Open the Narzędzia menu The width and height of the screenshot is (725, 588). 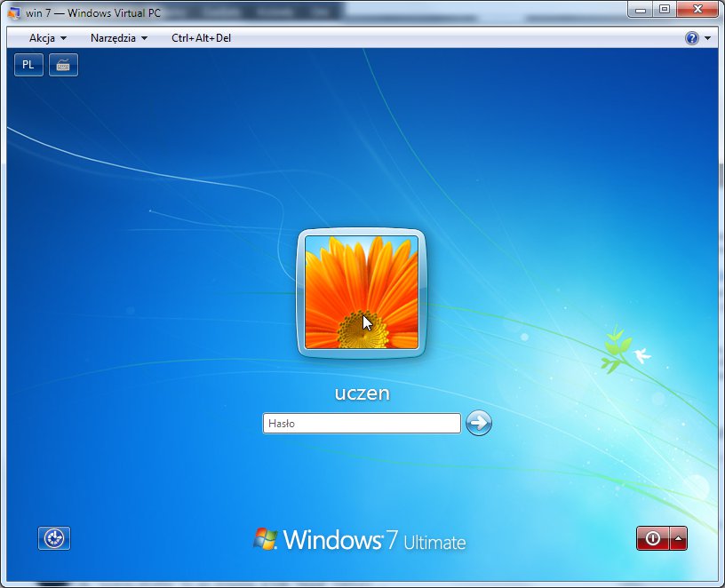click(119, 38)
